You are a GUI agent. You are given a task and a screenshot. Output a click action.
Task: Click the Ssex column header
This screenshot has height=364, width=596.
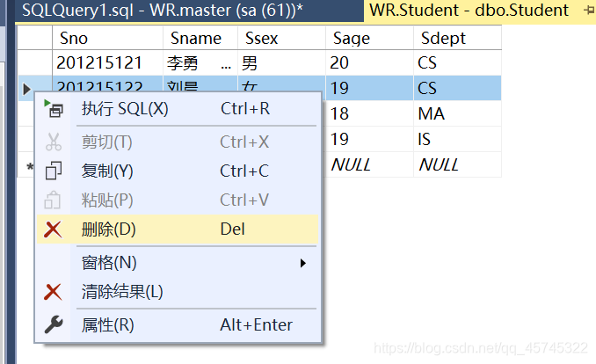[281, 38]
